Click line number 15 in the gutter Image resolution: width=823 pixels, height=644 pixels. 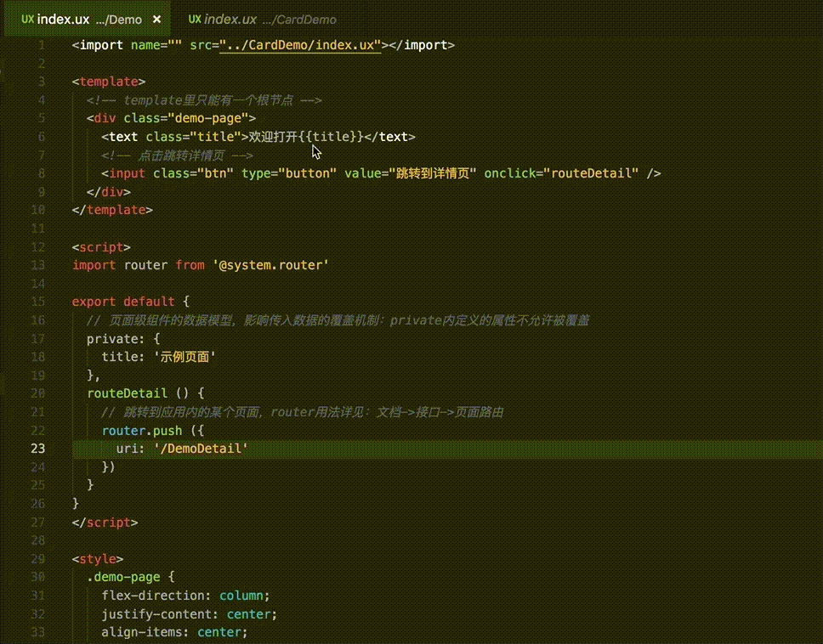click(37, 302)
